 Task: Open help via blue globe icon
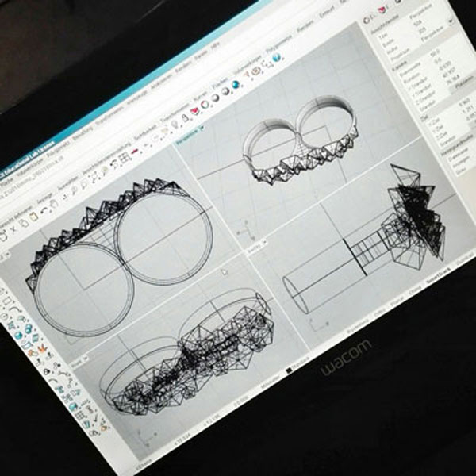pos(277,57)
